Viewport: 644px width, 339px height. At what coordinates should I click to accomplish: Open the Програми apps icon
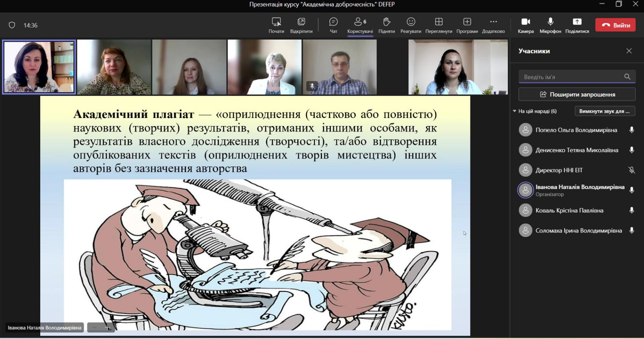point(467,25)
